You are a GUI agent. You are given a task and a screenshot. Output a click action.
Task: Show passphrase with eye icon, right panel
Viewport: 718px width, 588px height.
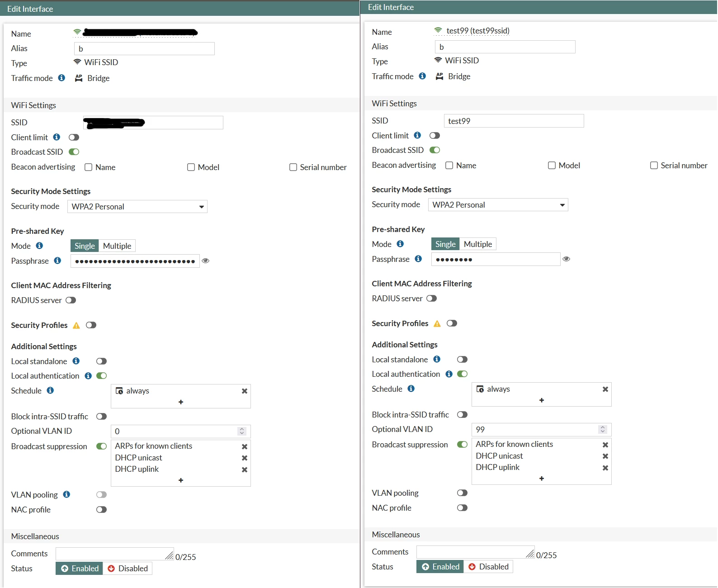pyautogui.click(x=567, y=259)
